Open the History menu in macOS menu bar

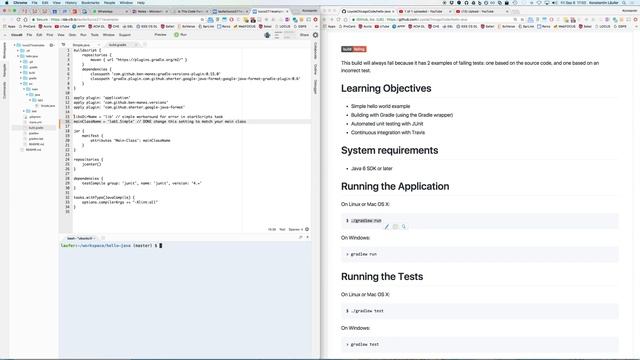pos(71,2)
